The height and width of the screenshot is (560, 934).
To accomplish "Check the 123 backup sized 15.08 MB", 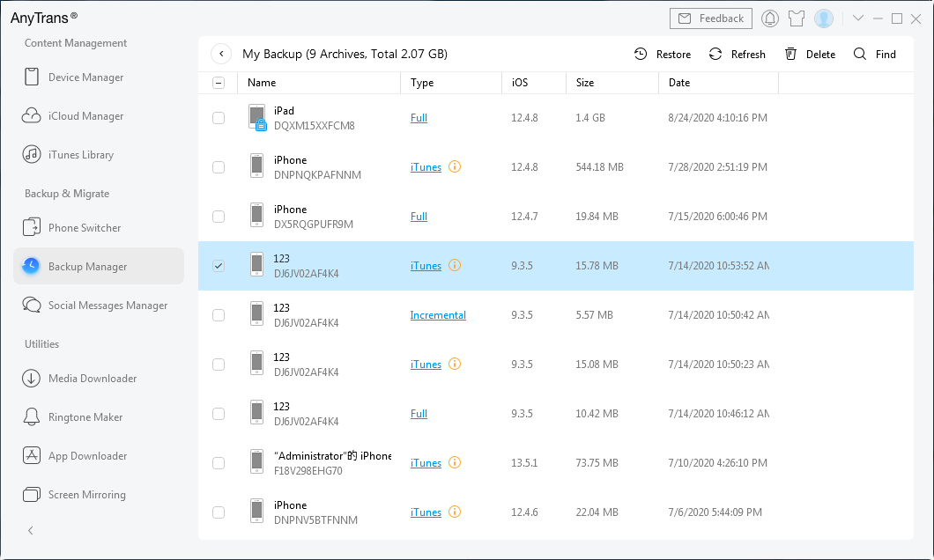I will 219,365.
